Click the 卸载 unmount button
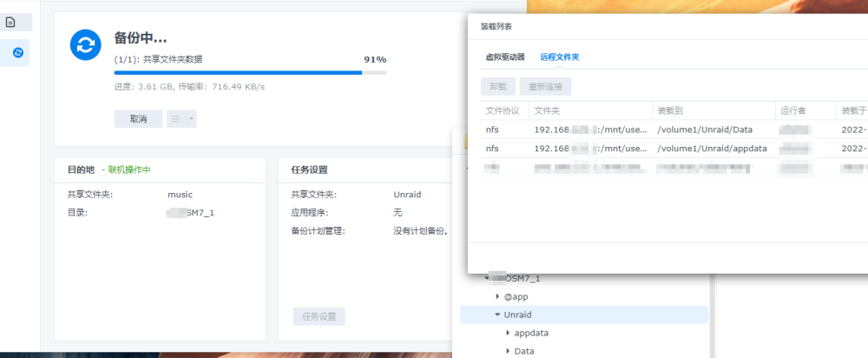868x358 pixels. coord(498,86)
